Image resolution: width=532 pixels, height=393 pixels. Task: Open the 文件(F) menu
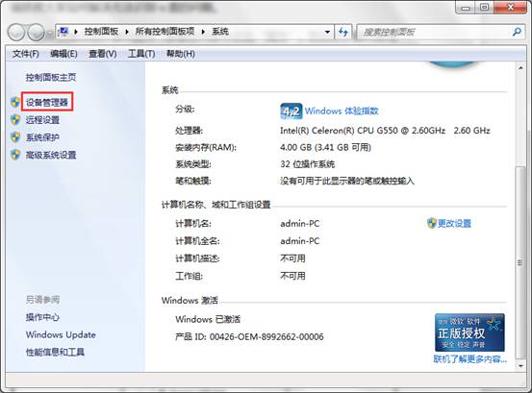click(25, 54)
